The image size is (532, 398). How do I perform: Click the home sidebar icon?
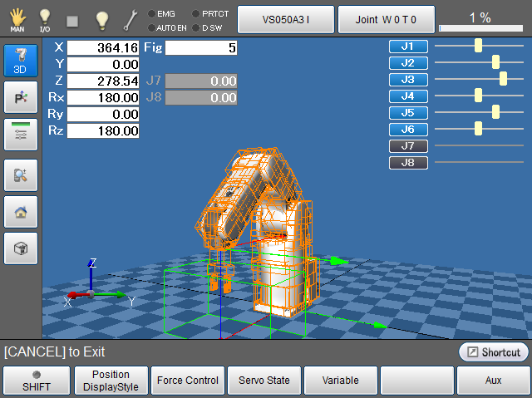click(x=21, y=211)
